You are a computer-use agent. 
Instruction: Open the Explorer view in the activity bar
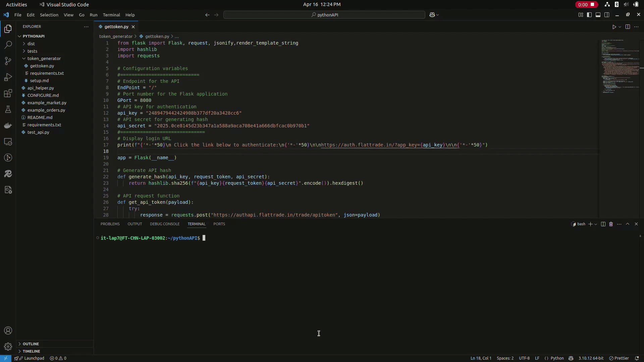[8, 29]
